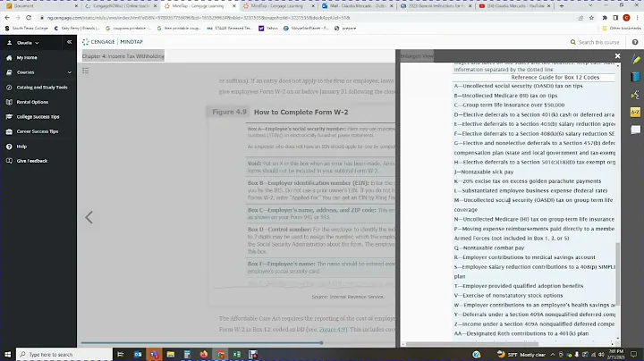Expand the Courses menu
Image resolution: width=644 pixels, height=361 pixels.
tap(38, 72)
